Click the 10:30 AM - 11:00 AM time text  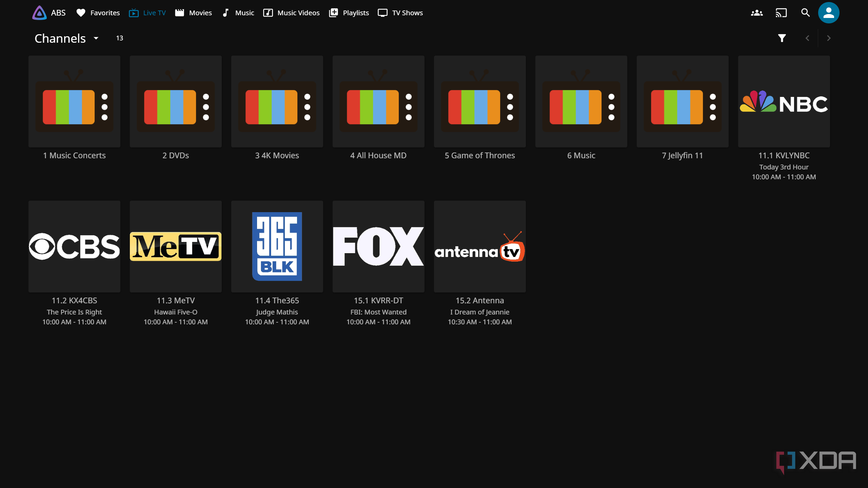[480, 322]
